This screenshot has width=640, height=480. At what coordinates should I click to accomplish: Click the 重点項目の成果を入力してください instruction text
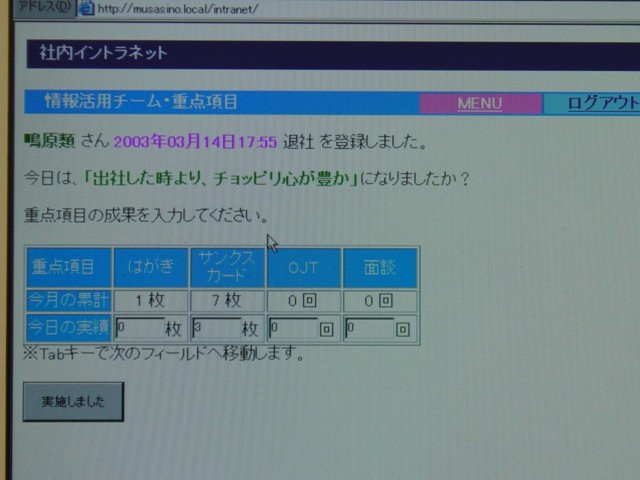point(145,215)
